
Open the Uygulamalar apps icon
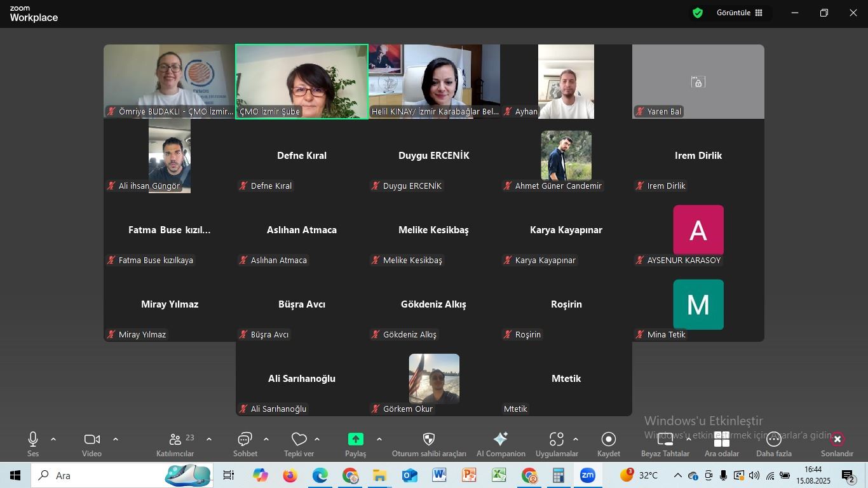pyautogui.click(x=557, y=440)
